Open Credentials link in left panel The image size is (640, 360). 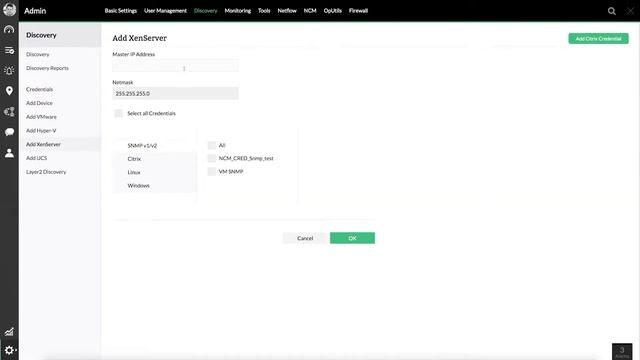40,89
